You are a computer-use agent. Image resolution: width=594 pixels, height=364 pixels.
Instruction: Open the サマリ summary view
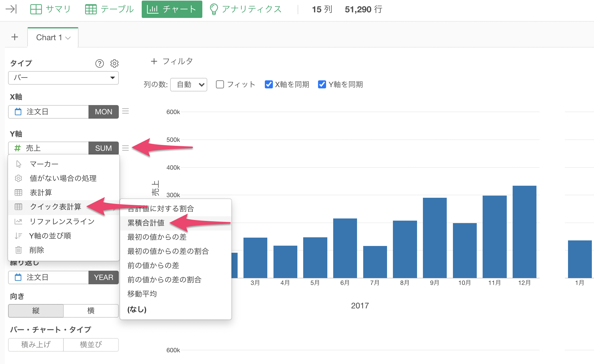point(50,9)
